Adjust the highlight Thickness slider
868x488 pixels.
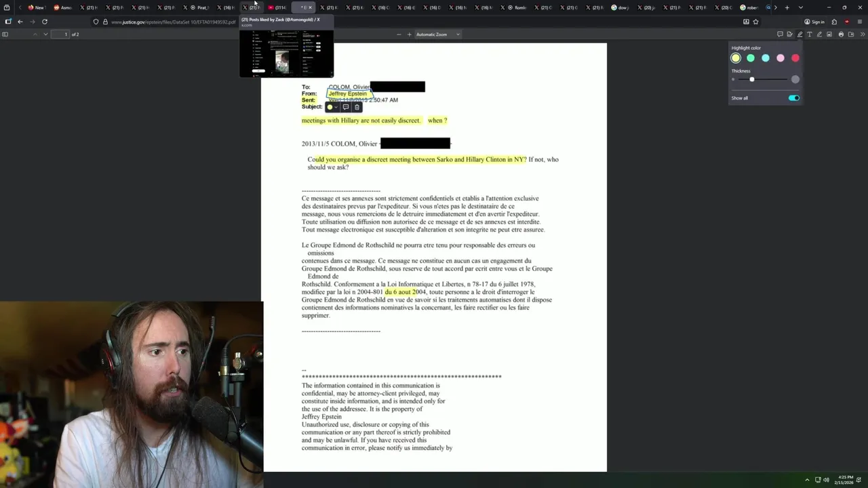(x=762, y=79)
